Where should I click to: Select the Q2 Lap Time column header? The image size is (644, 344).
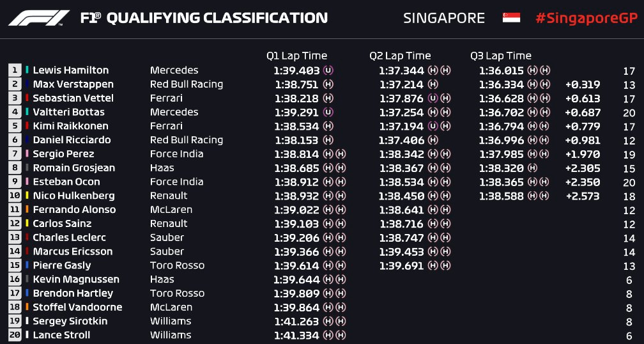[400, 56]
